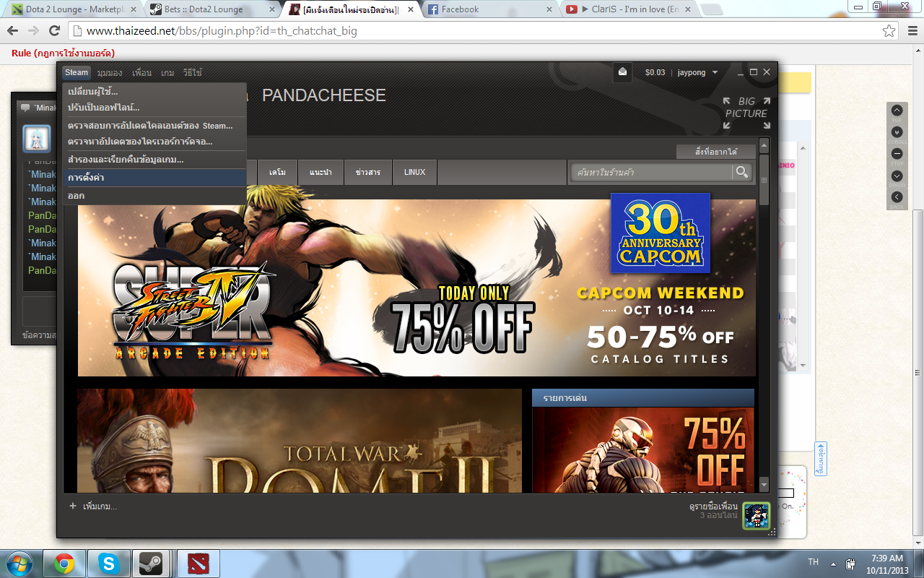Open การตั้งค่า (settings) from the Steam menu
Screen dimensions: 924x578
[x=154, y=178]
